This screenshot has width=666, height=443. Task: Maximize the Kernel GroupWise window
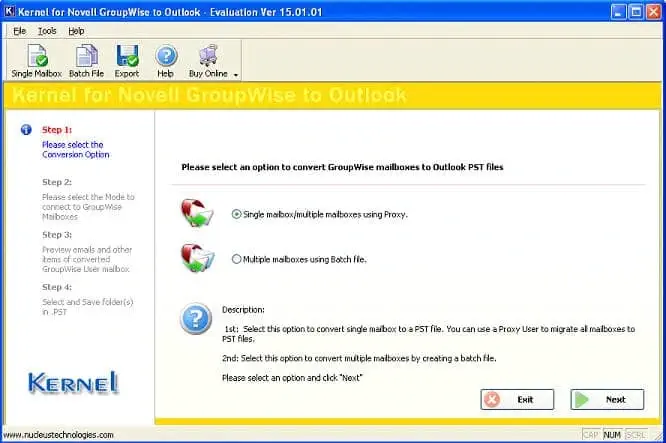[636, 11]
